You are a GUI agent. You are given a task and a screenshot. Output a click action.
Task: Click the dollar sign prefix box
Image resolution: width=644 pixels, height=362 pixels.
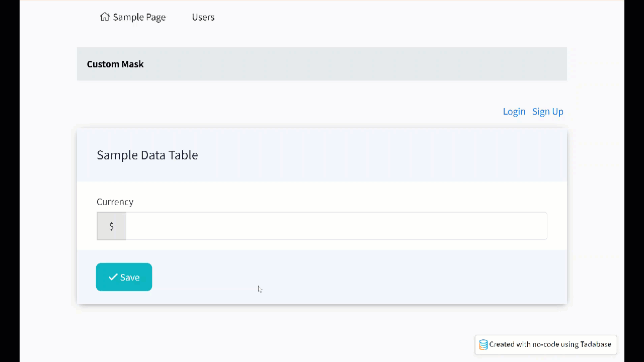coord(111,226)
